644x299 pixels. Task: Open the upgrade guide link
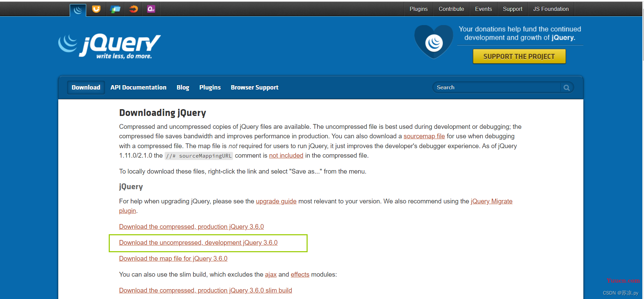tap(276, 201)
